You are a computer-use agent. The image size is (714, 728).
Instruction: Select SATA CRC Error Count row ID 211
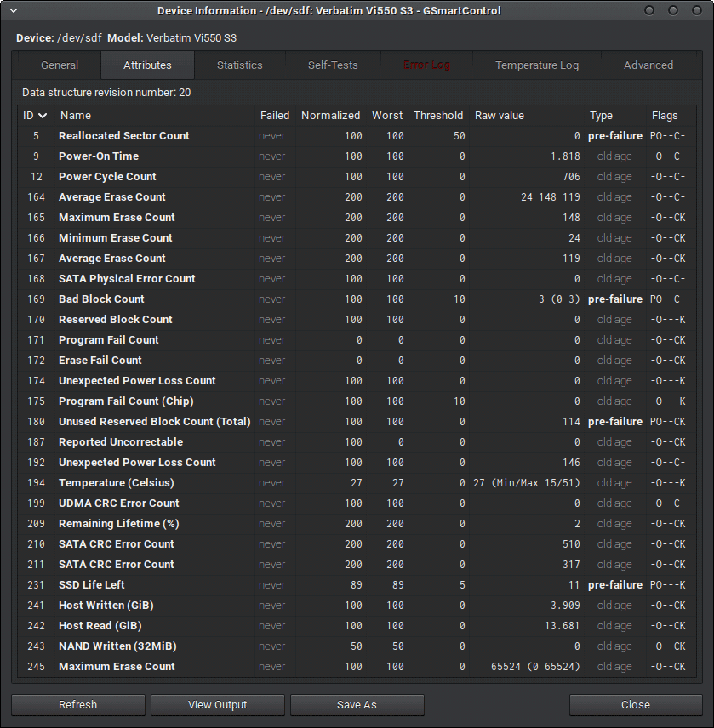tap(357, 565)
